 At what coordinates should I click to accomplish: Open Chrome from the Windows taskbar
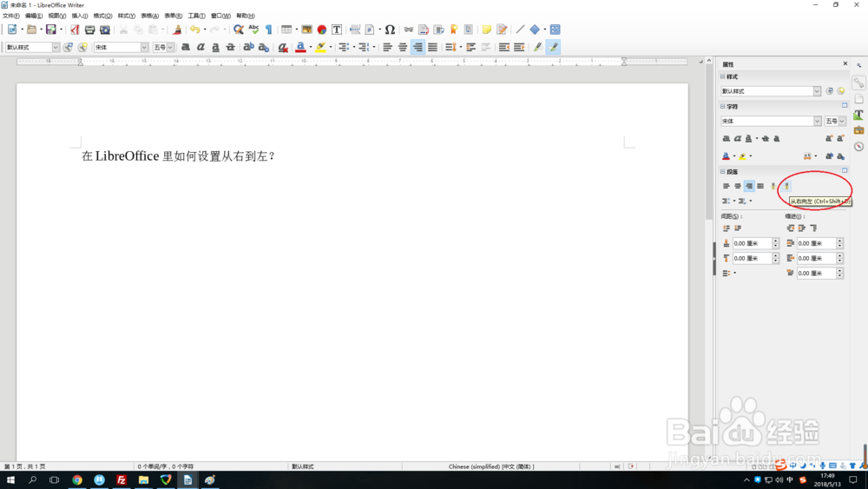click(77, 480)
